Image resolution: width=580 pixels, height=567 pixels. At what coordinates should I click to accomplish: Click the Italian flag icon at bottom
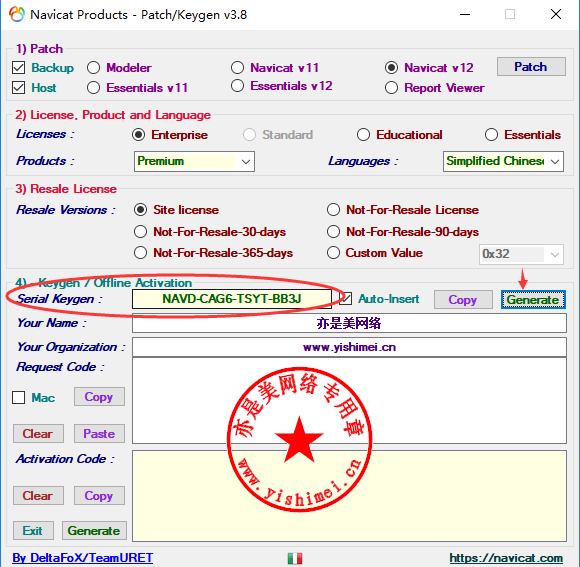pyautogui.click(x=295, y=558)
